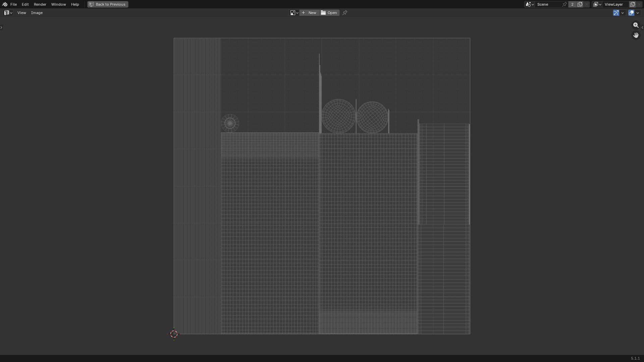Select the zoom view gizmo

pos(636,25)
